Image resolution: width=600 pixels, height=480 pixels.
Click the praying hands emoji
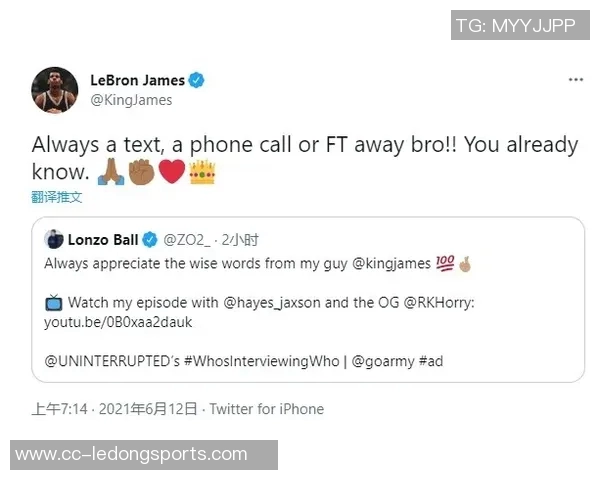[111, 172]
